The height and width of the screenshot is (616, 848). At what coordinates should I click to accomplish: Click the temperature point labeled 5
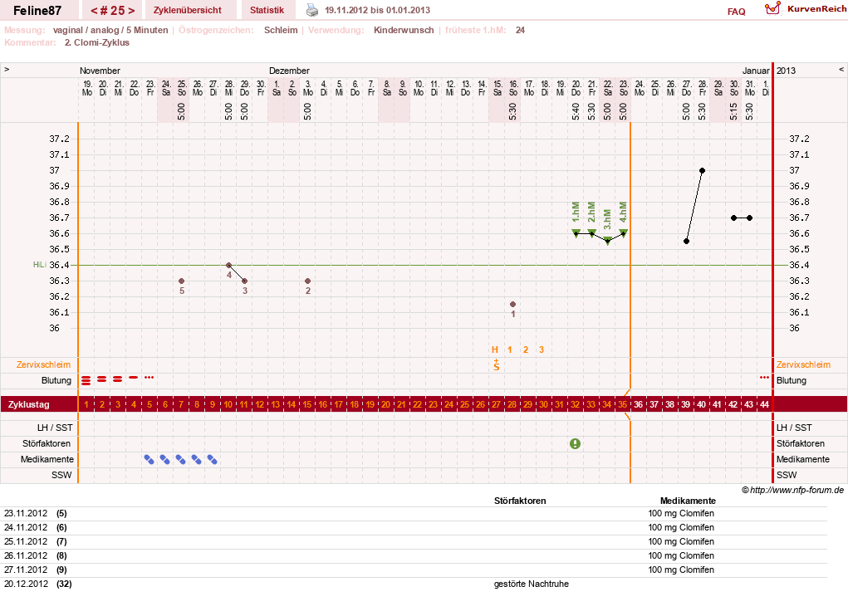pyautogui.click(x=181, y=281)
